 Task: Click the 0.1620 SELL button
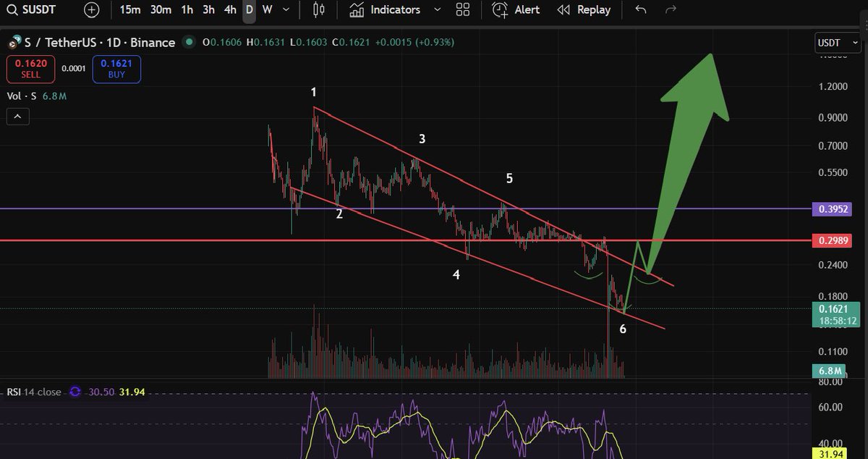coord(30,69)
